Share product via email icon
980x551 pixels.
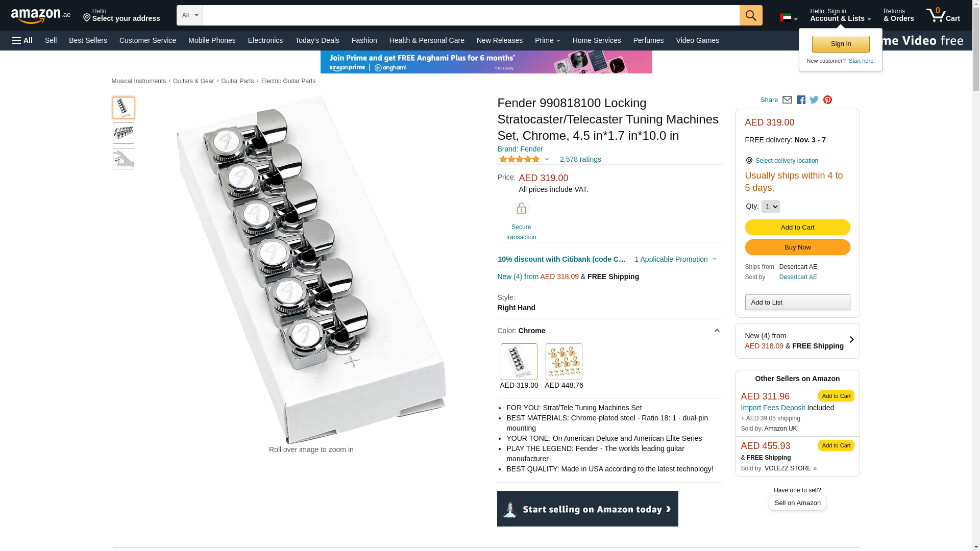(787, 100)
